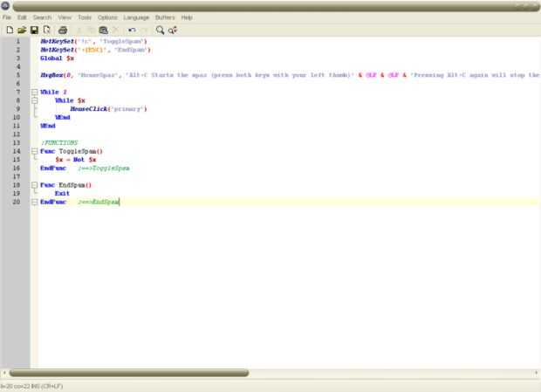Screen dimensions: 541x392
Task: Click the ';FUNCTIONS' comment on line 13
Action: (59, 143)
